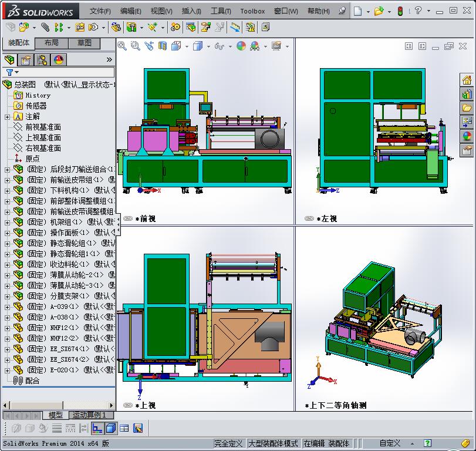Click the Smart Fasteners icon
Viewport: 476px width, 451px height.
point(80,28)
